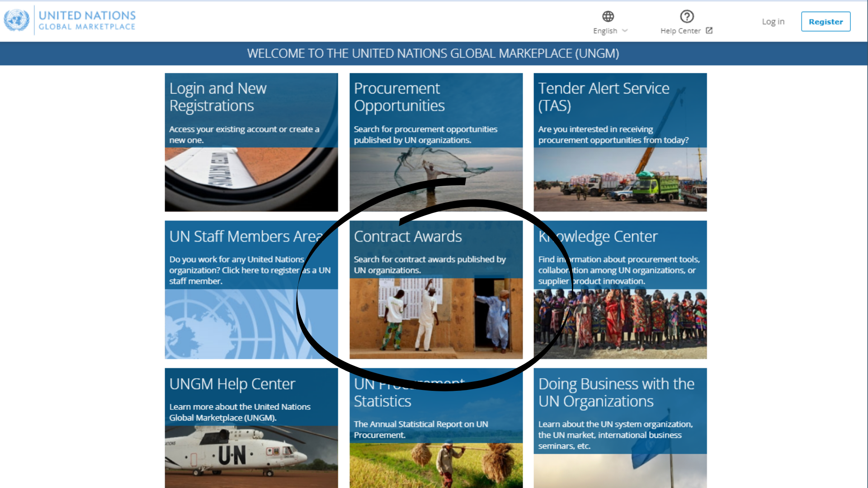Viewport: 868px width, 488px height.
Task: Open the Knowledge Center tile heading
Action: (598, 236)
